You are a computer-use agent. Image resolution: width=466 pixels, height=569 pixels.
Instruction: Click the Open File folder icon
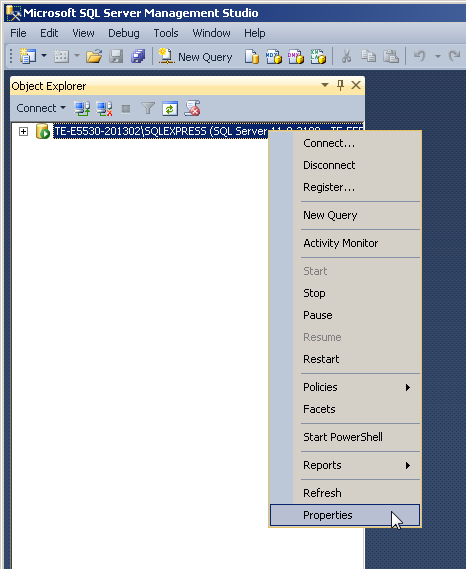click(94, 57)
